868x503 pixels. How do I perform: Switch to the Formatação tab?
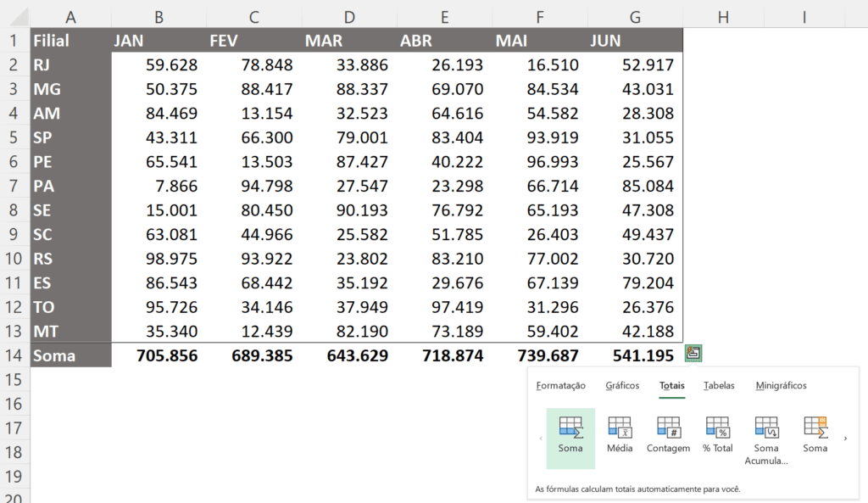[x=560, y=386]
